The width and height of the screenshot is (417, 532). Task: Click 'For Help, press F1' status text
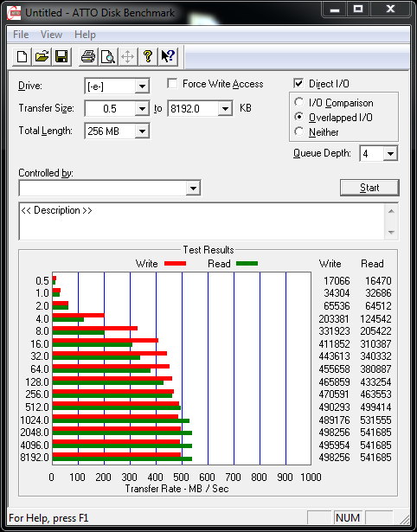click(48, 518)
